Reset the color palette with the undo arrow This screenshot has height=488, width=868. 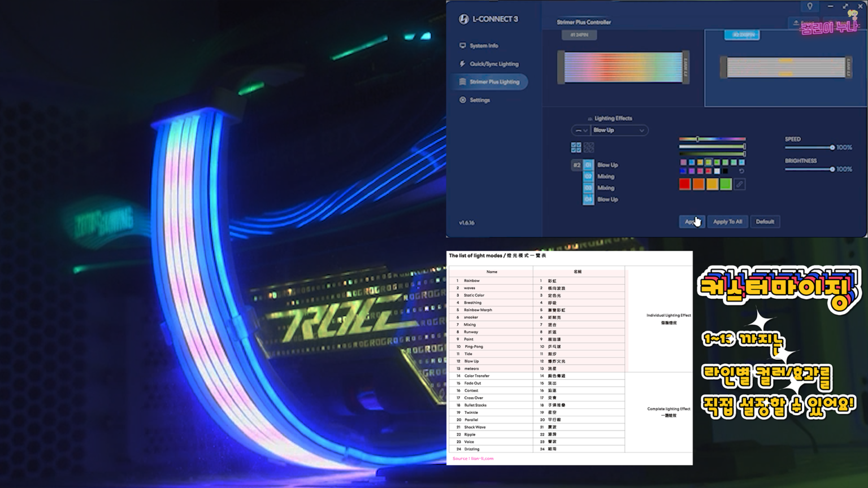pos(741,171)
